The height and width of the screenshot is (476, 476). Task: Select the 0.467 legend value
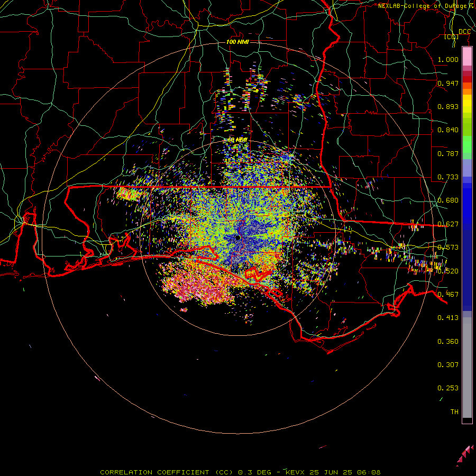[448, 294]
